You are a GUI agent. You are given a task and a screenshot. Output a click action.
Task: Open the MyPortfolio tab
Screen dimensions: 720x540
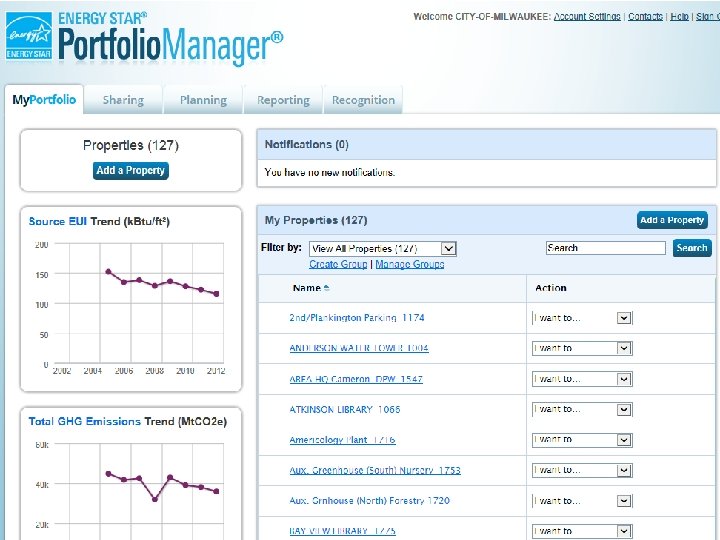click(x=44, y=99)
